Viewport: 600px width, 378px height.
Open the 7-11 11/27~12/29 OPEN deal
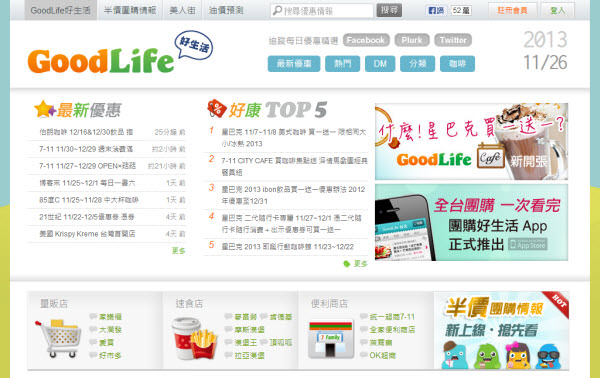pyautogui.click(x=88, y=166)
